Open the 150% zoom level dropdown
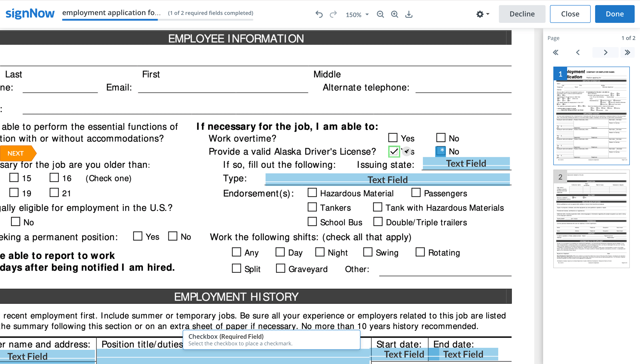The width and height of the screenshot is (640, 364). [357, 14]
